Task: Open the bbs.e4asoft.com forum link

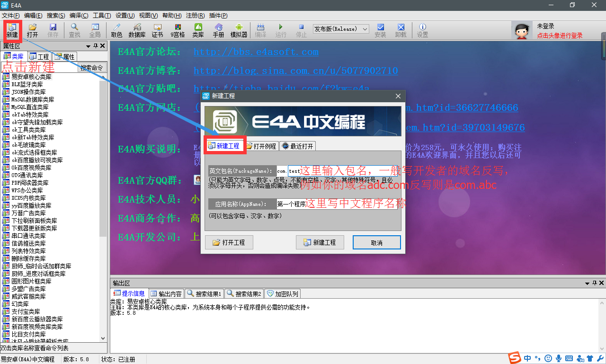Action: pos(256,52)
